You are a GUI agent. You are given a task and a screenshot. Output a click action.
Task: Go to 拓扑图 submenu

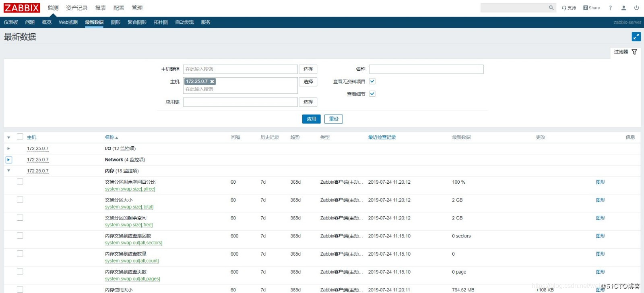[161, 22]
